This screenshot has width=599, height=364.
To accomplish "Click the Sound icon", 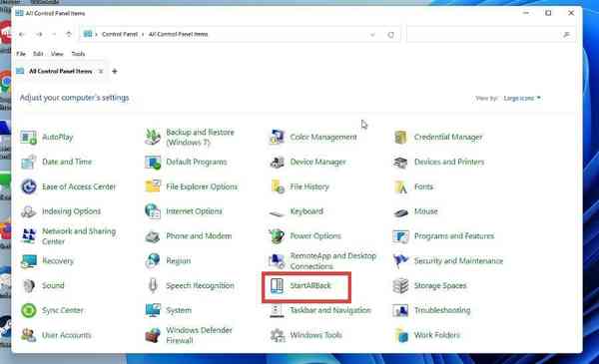I will [29, 286].
